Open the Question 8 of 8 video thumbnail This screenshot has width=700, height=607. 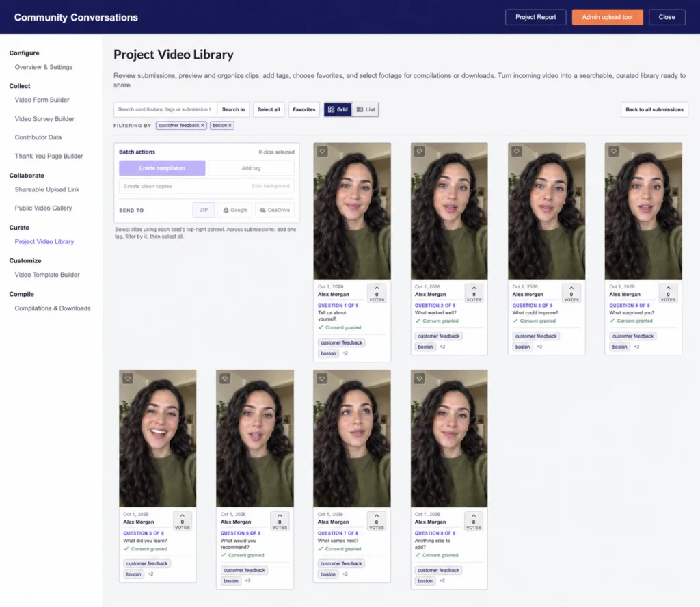(449, 438)
